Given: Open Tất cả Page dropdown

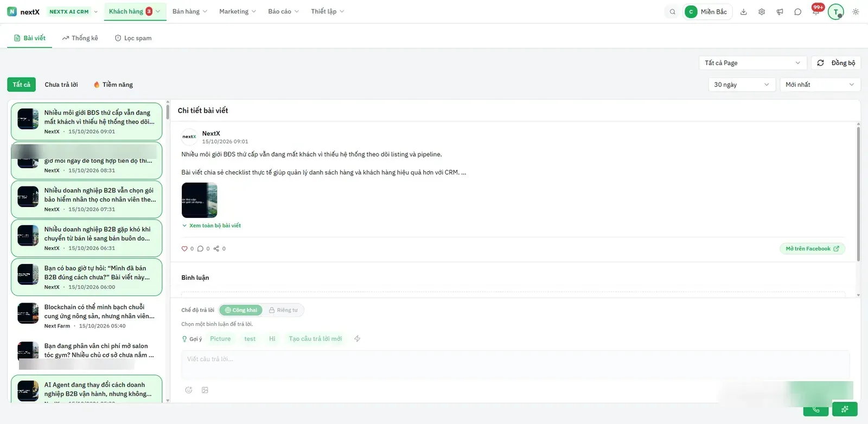Looking at the screenshot, I should pos(752,63).
